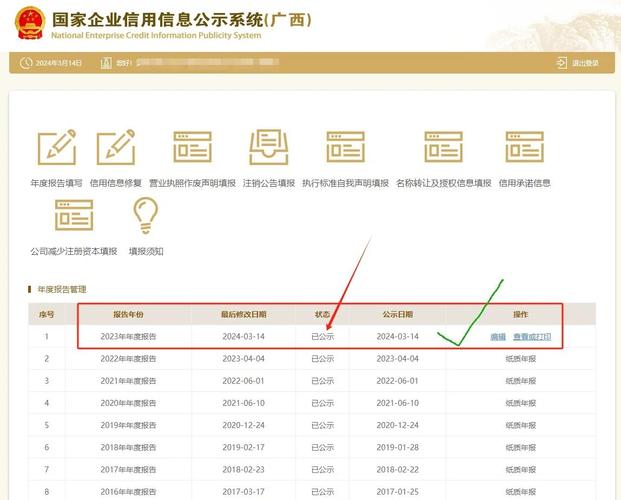Click 已公示 status of 2023 report

click(x=322, y=337)
